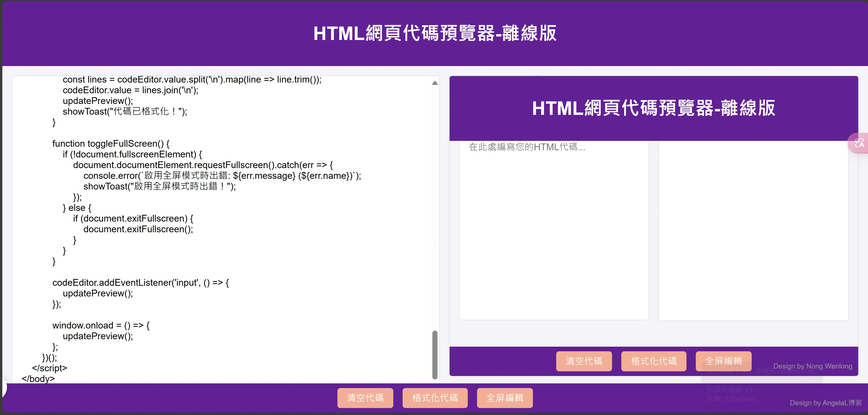Click the preview's HTML code placeholder textarea
The image size is (868, 415).
(x=554, y=230)
